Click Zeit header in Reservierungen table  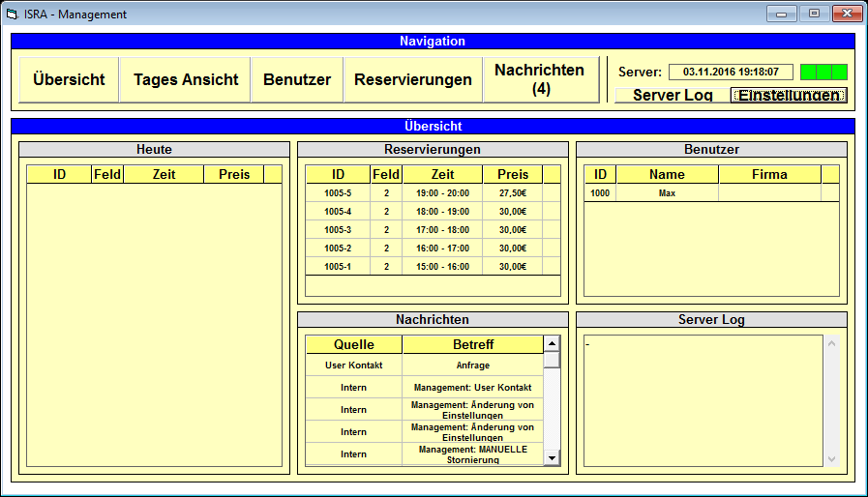[x=443, y=174]
